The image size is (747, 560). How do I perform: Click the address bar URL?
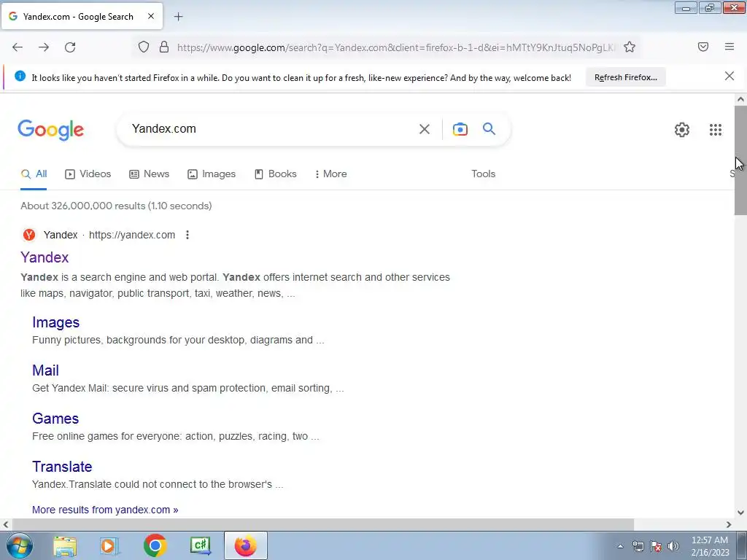coord(395,47)
